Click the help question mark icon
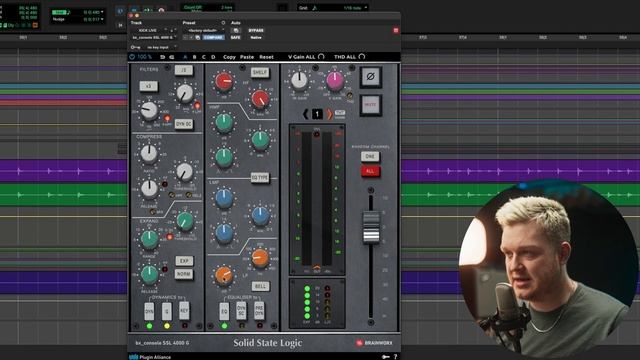 pyautogui.click(x=395, y=357)
